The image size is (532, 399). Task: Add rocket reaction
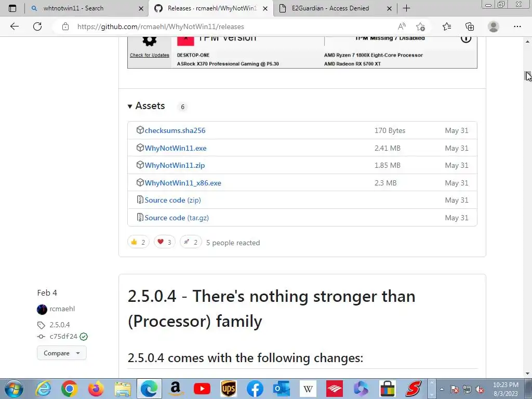191,242
